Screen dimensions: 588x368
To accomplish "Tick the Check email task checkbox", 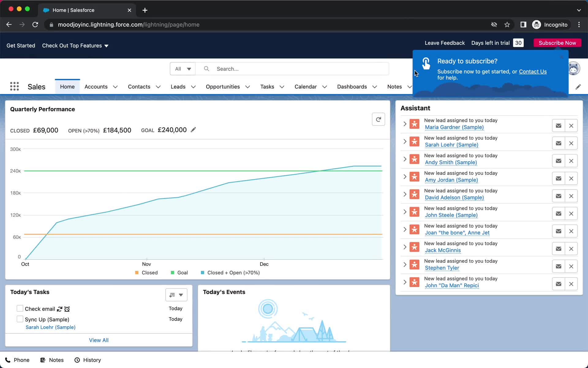I will coord(20,308).
